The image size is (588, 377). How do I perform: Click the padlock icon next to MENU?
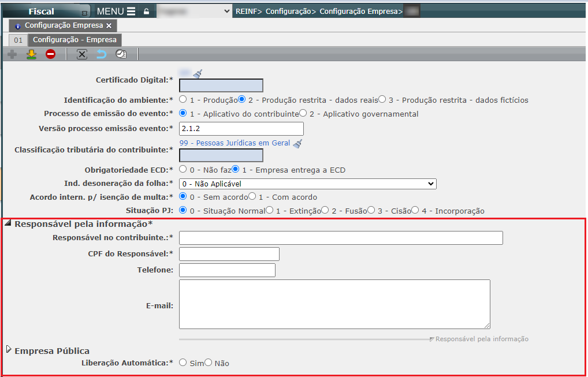click(146, 12)
